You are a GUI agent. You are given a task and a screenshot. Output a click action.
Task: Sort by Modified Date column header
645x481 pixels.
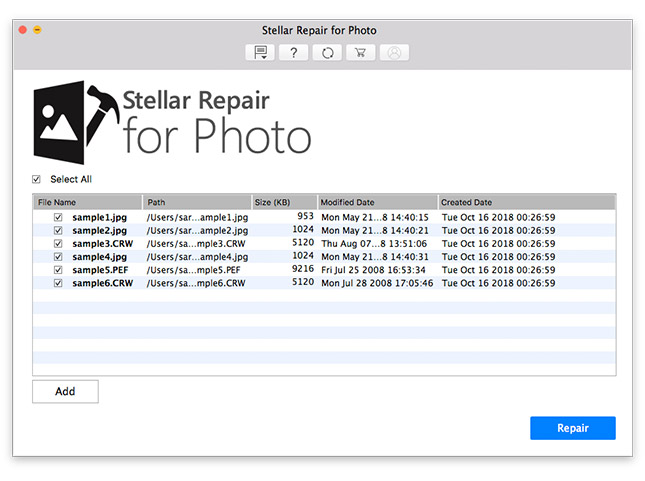coord(378,202)
